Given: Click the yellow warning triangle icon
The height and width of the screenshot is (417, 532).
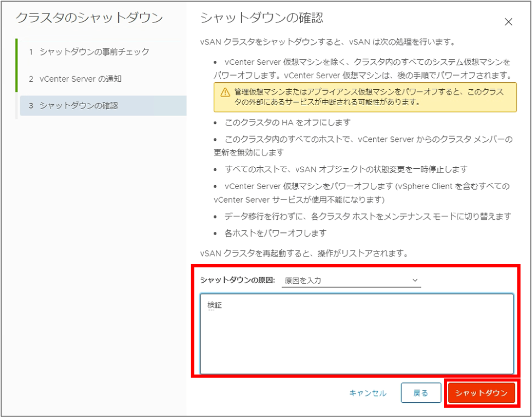Looking at the screenshot, I should 225,92.
